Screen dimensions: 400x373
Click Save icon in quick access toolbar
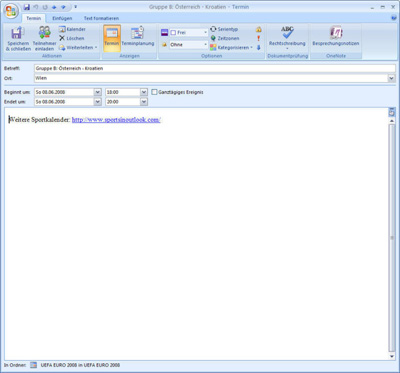[27, 7]
